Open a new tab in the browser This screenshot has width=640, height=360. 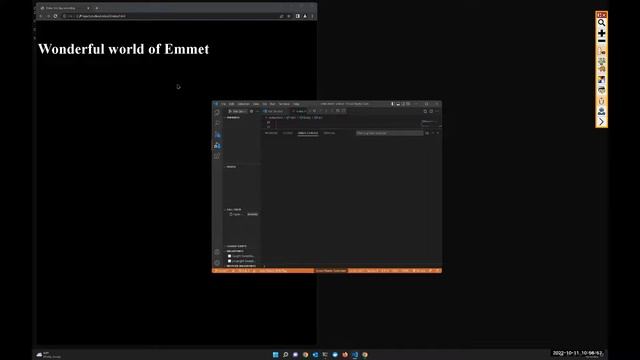pos(97,8)
